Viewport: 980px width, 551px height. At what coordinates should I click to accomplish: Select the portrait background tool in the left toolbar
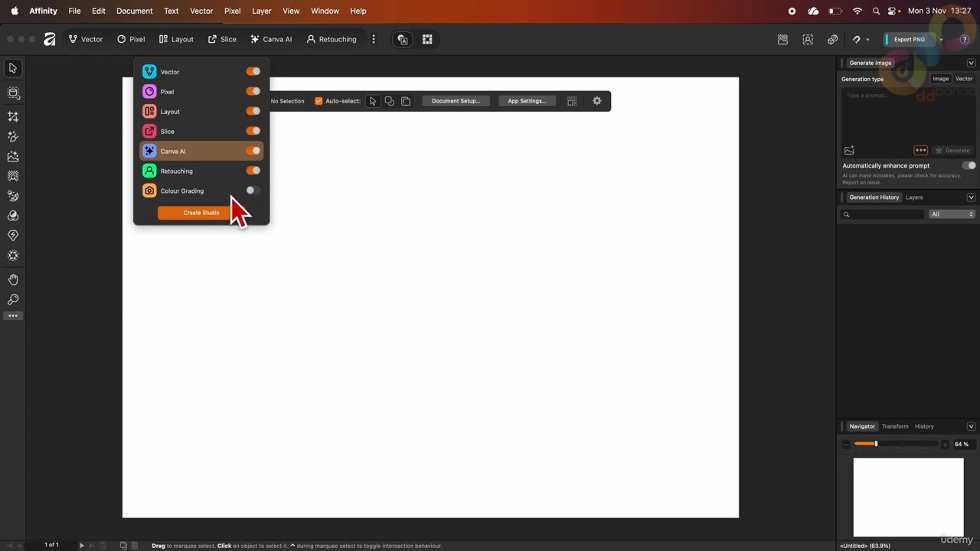coord(13,176)
